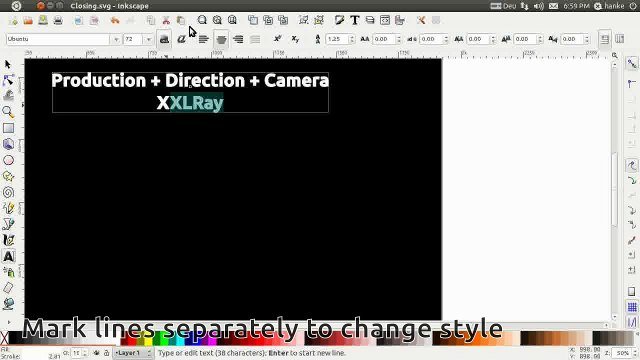Choose the Bezier pen tool
Screen dimensions: 640x360
tap(8, 224)
